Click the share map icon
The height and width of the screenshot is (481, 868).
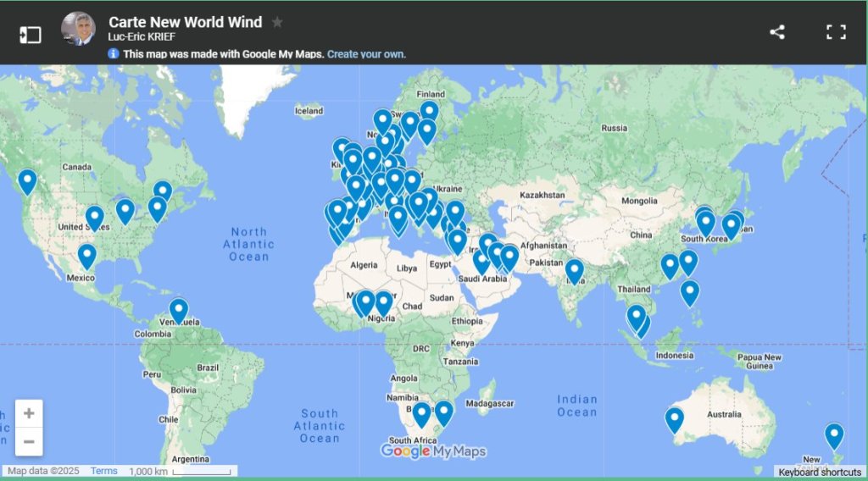point(776,32)
